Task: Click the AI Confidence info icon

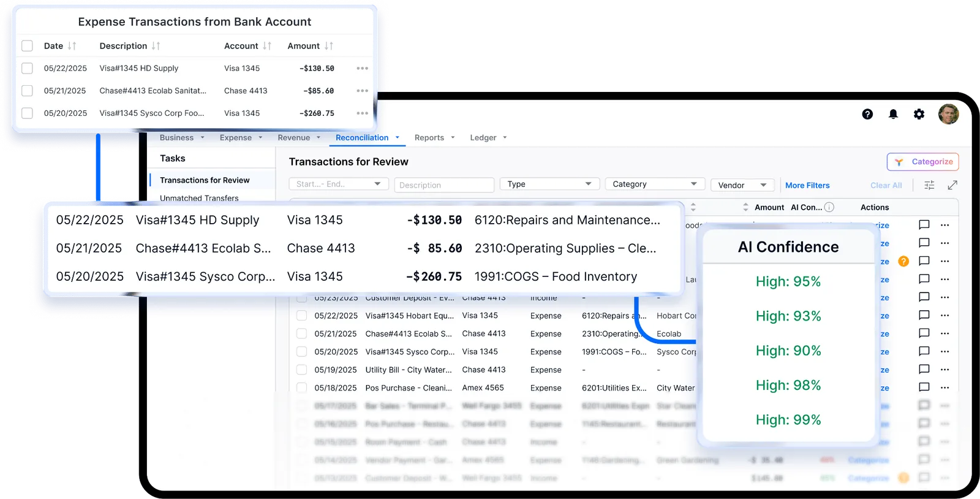Action: coord(829,207)
